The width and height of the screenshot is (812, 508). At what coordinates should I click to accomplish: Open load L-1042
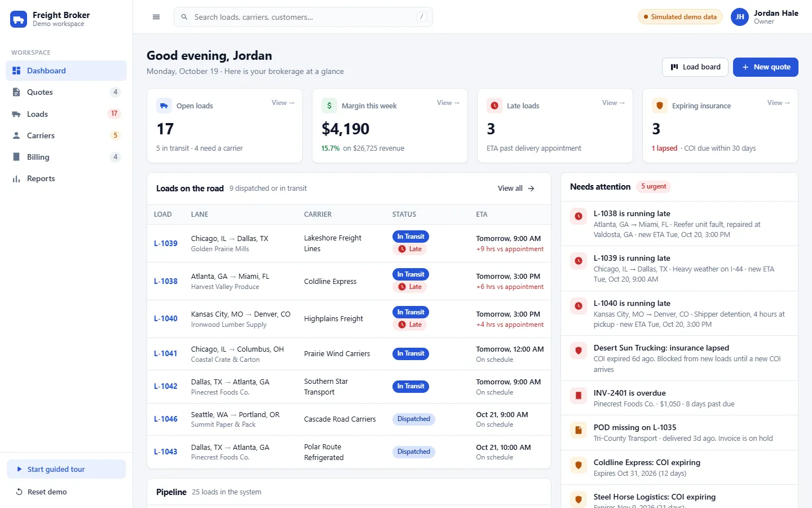click(x=166, y=386)
